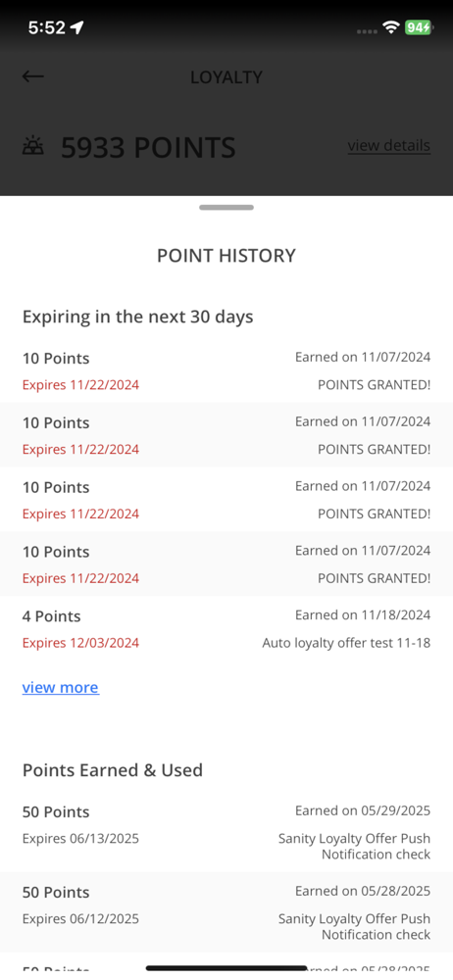Select the first 10 Points expiring entry

[x=226, y=370]
